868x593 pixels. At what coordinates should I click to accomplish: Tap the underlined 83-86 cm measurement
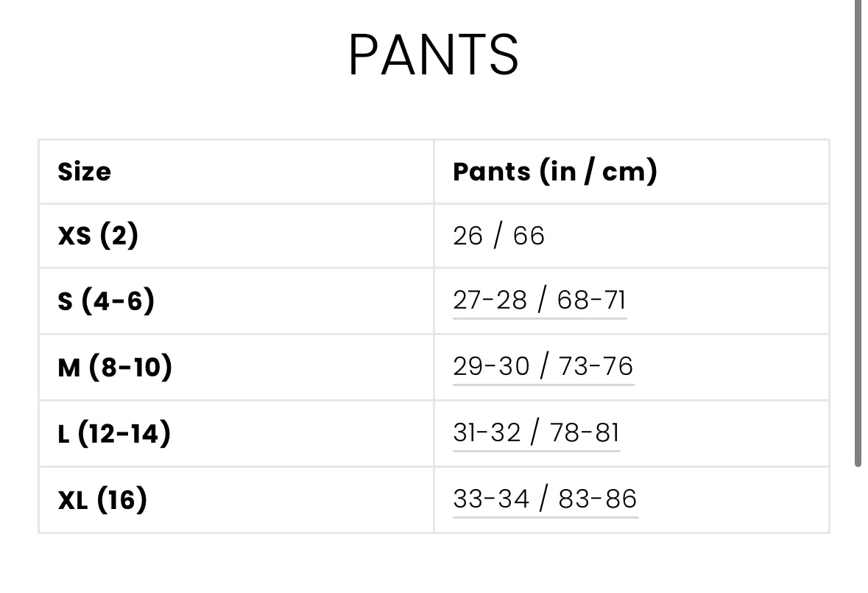(x=597, y=499)
